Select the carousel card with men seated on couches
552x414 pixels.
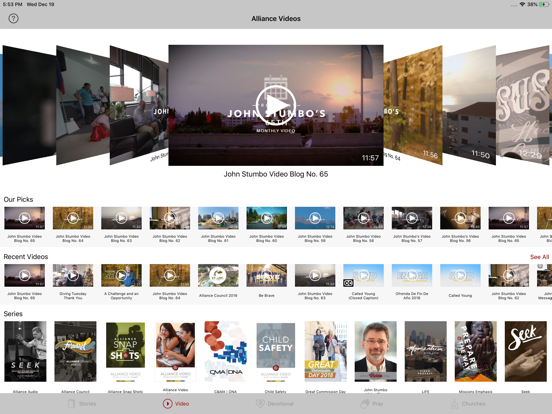(139, 105)
